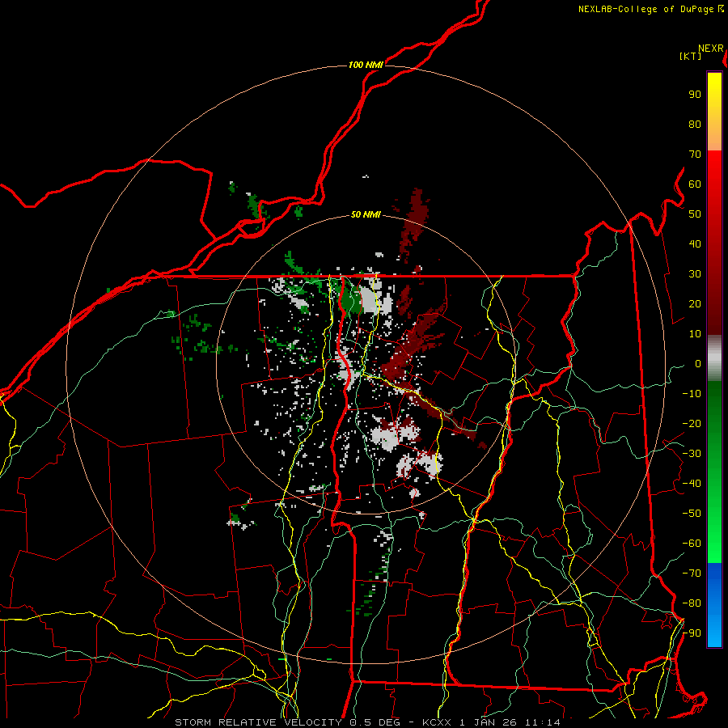
Task: Click the "50 NMI" range ring label
Action: pyautogui.click(x=366, y=214)
